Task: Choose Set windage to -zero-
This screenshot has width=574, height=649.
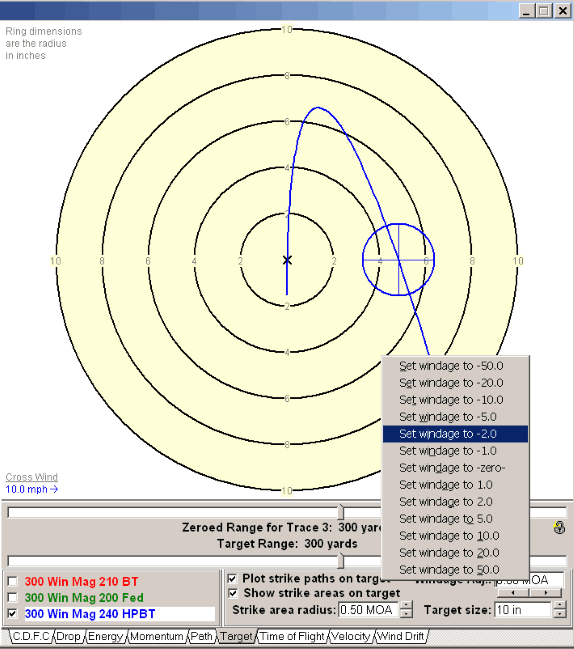Action: (455, 468)
